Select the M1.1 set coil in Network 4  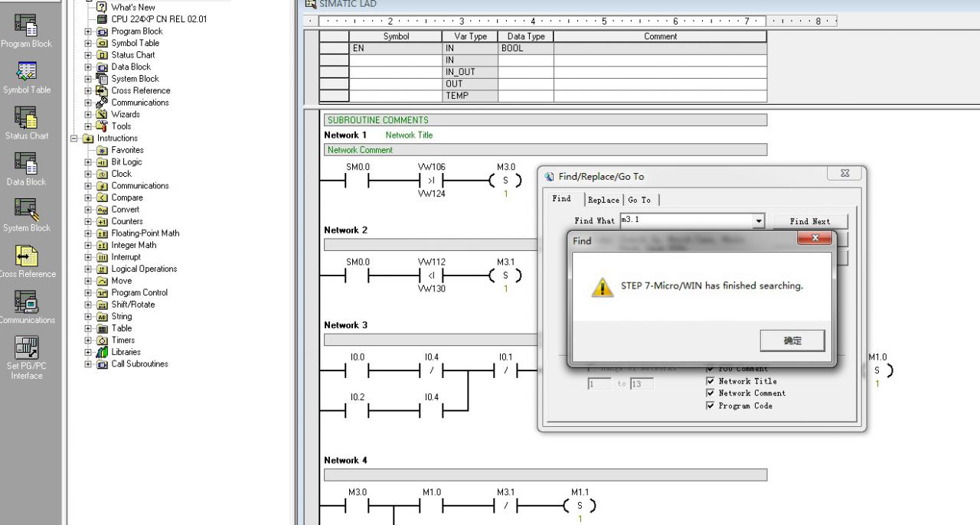point(580,506)
